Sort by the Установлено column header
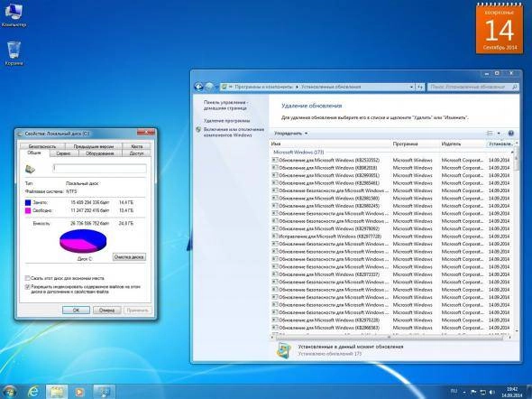Screen dimensions: 532x399 click(x=500, y=144)
